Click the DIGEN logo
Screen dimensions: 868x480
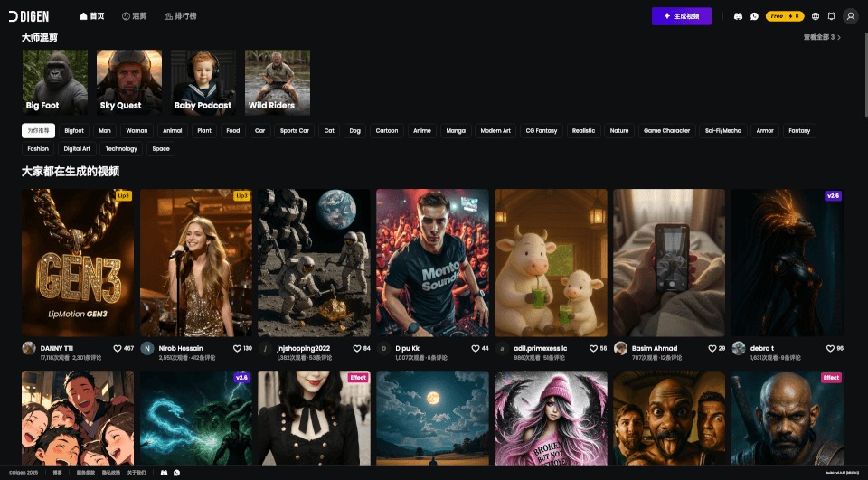pos(29,16)
